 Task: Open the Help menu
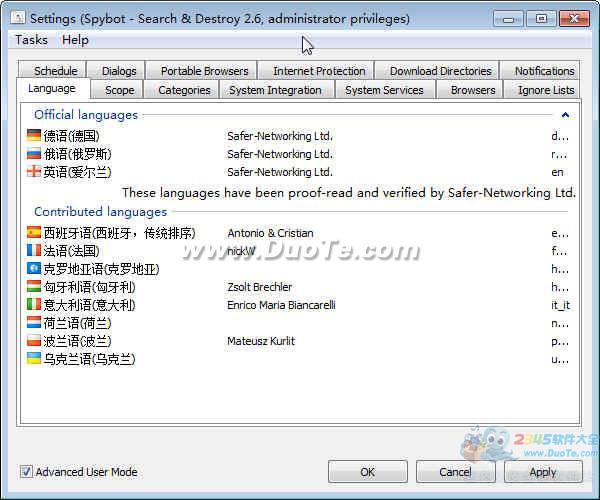[x=75, y=40]
